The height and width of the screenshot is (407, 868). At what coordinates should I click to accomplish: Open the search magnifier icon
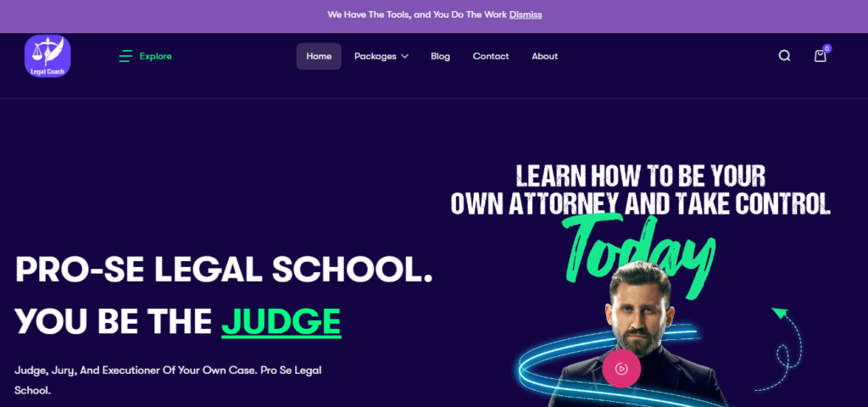[784, 56]
